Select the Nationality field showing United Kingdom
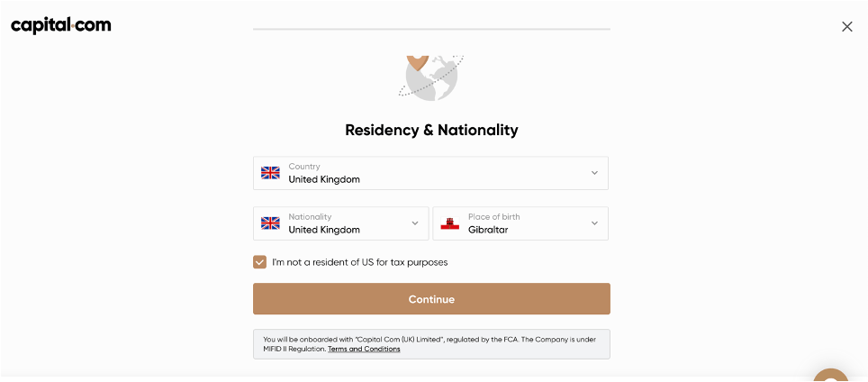The image size is (868, 382). [341, 223]
